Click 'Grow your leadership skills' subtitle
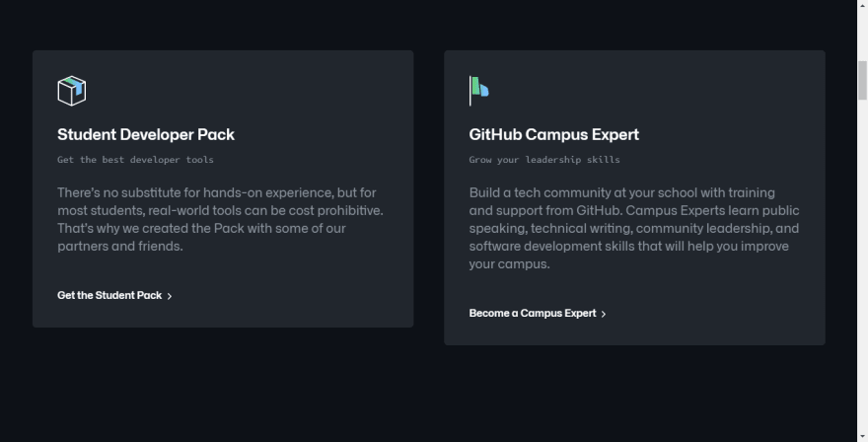The width and height of the screenshot is (868, 442). pyautogui.click(x=544, y=160)
